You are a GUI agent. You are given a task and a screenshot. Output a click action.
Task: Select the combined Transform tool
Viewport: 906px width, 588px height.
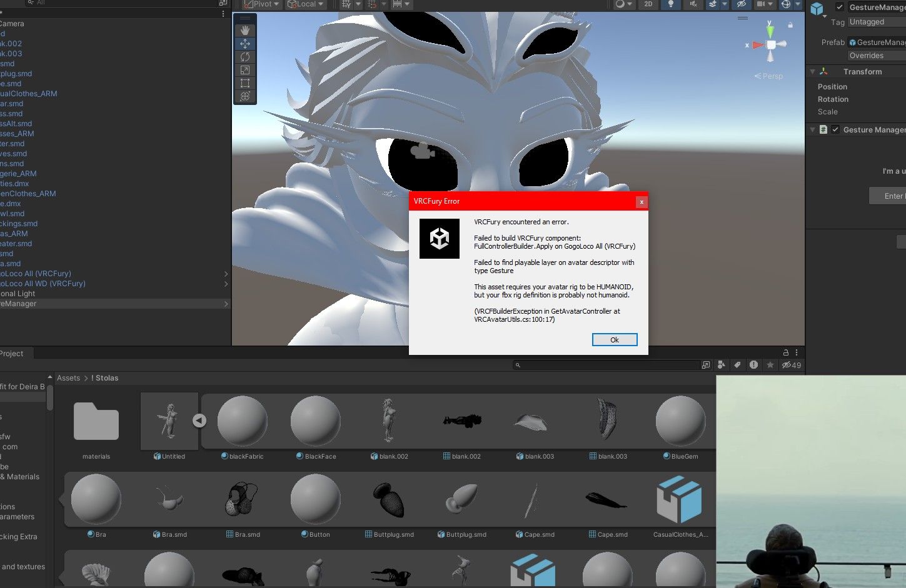point(245,96)
